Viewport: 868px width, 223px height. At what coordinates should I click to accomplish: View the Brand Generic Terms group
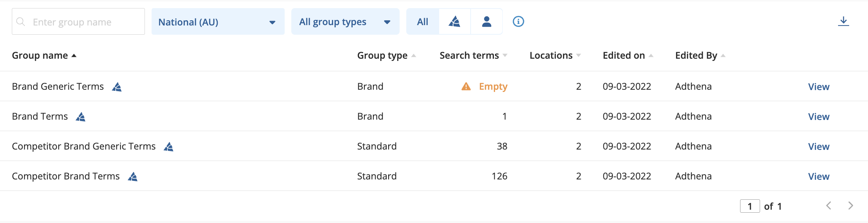click(818, 87)
